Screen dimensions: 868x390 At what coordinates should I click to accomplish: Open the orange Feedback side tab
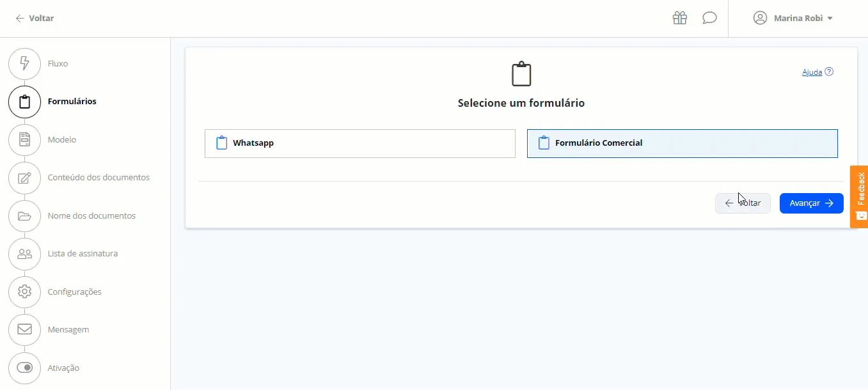(859, 197)
